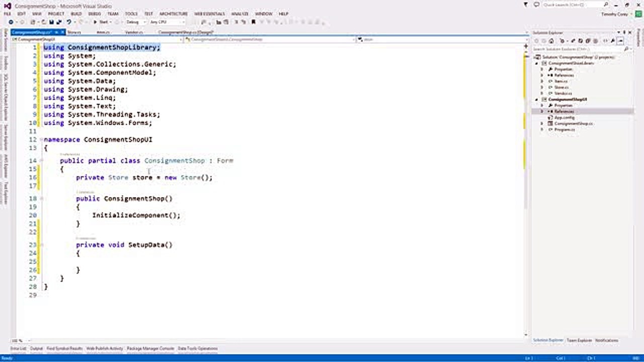Viewport: 644px width, 362px height.
Task: Select App.config in Solution Explorer
Action: pos(564,118)
